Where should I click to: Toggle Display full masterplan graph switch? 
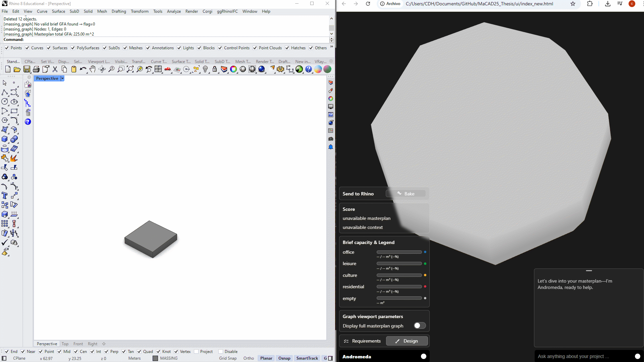[x=420, y=326]
